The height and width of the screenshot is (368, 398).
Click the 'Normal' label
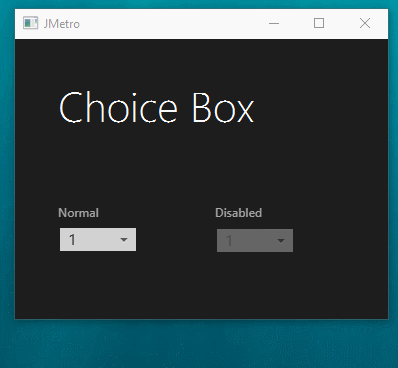click(x=78, y=213)
